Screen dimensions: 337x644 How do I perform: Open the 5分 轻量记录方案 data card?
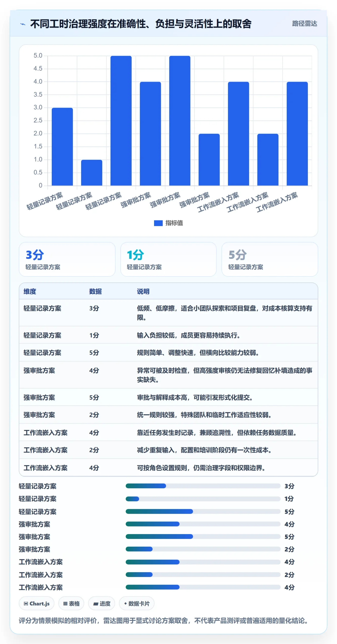coord(270,259)
